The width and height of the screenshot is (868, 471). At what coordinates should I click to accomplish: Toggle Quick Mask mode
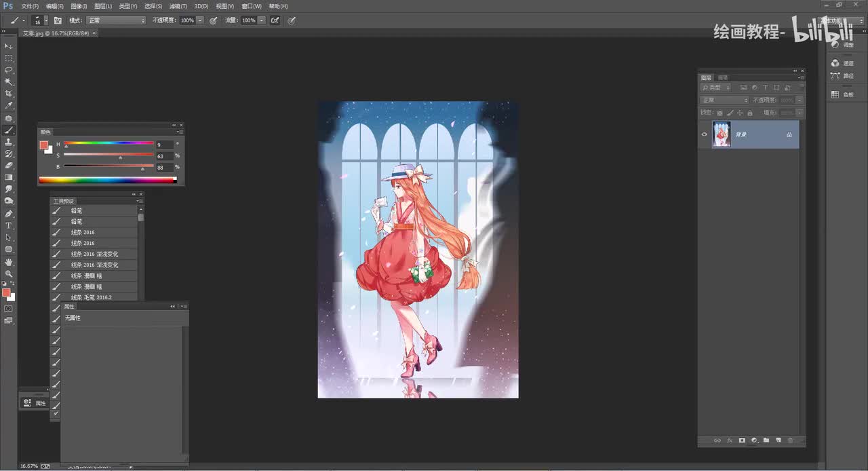coord(8,308)
